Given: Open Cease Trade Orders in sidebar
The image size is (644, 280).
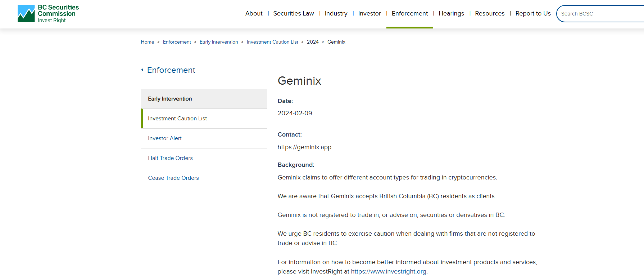Looking at the screenshot, I should [204, 178].
